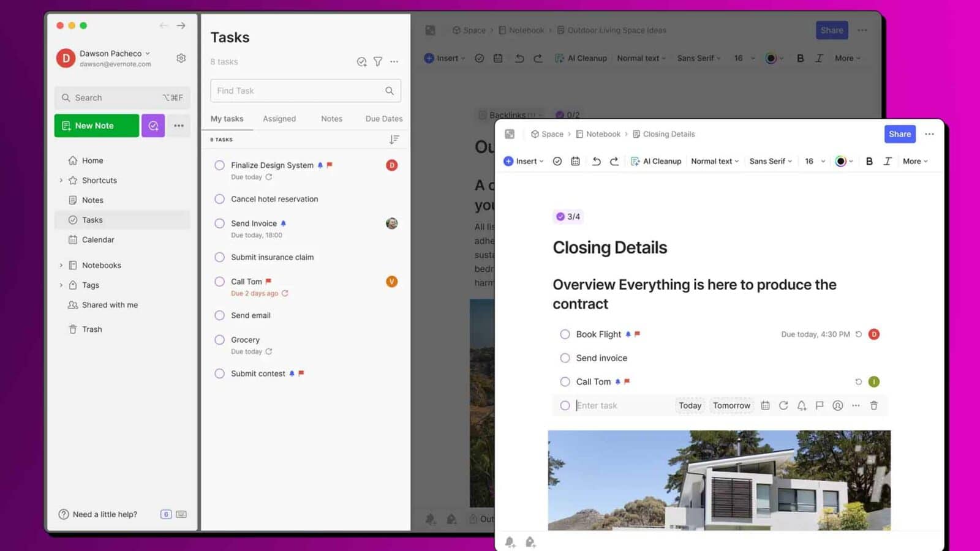Open the text color swatch picker
This screenshot has width=980, height=551.
(x=843, y=162)
